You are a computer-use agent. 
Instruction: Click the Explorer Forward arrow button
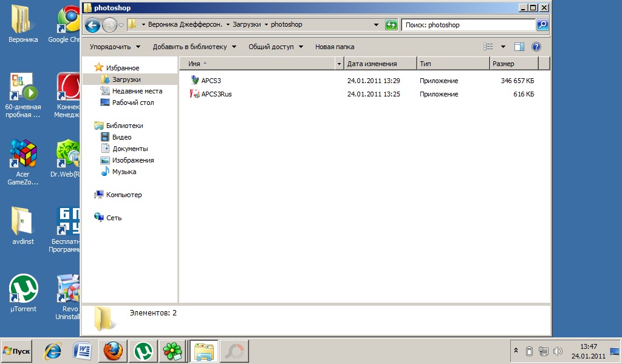click(x=109, y=25)
